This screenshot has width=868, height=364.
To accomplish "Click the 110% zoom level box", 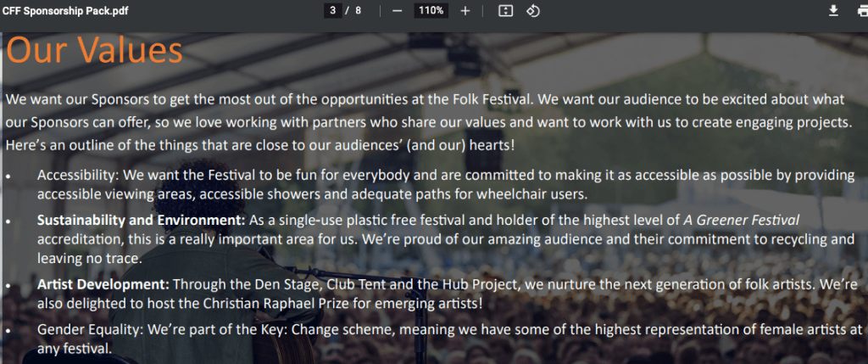I will coord(431,10).
